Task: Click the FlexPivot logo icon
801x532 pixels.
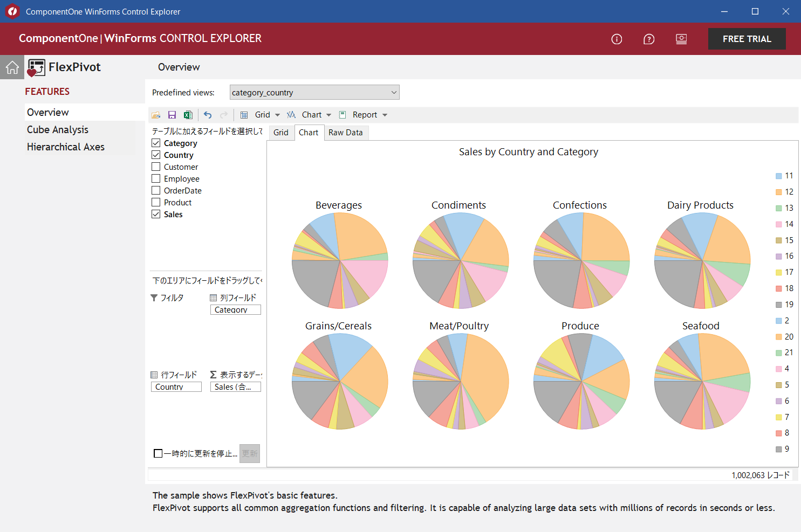Action: coord(36,67)
